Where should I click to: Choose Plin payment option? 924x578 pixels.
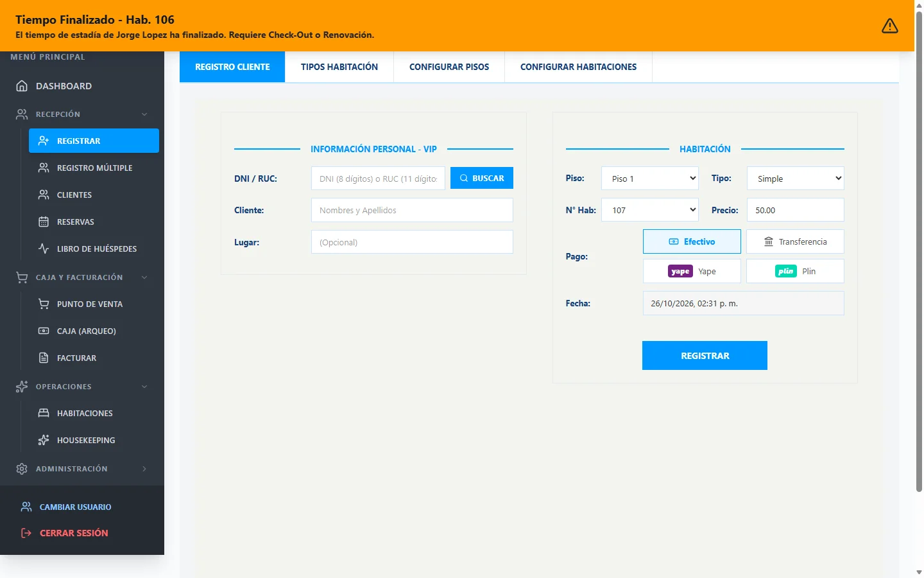click(x=795, y=271)
